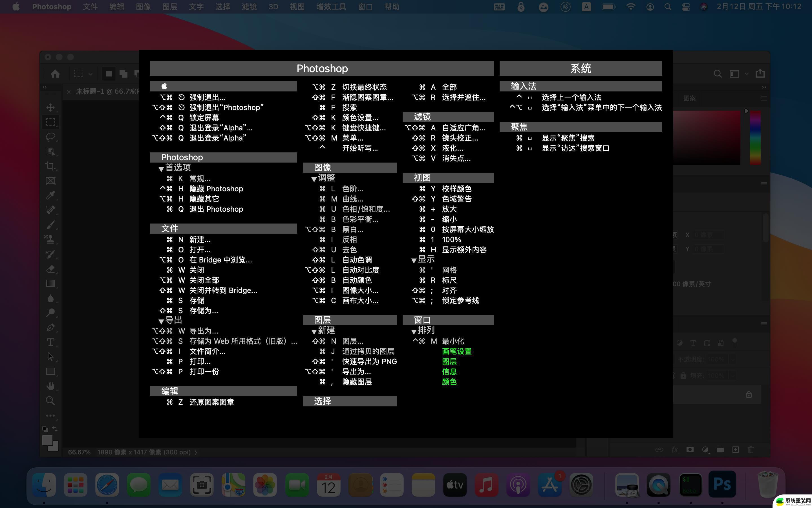Swap foreground and background colors
Image resolution: width=812 pixels, height=508 pixels.
point(55,429)
